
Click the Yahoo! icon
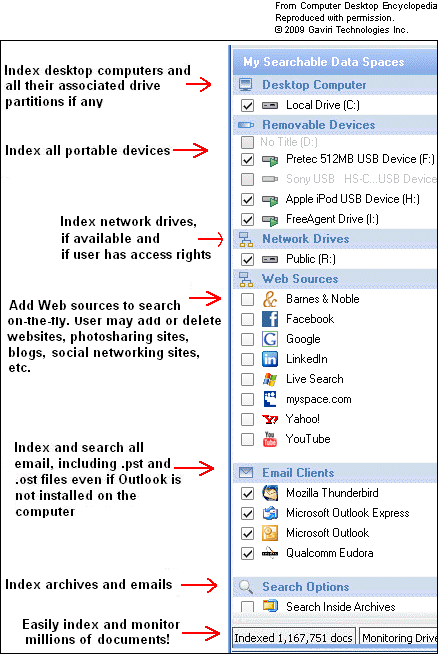click(270, 419)
